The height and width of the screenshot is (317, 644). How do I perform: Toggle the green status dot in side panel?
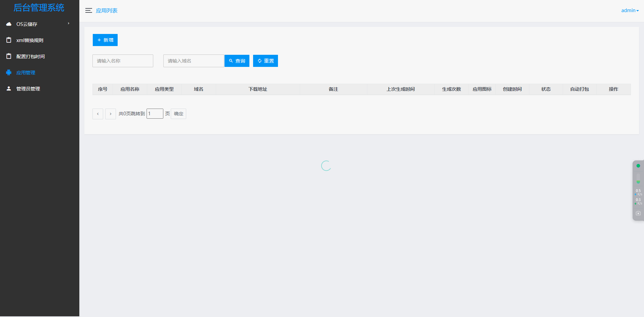pos(638,165)
